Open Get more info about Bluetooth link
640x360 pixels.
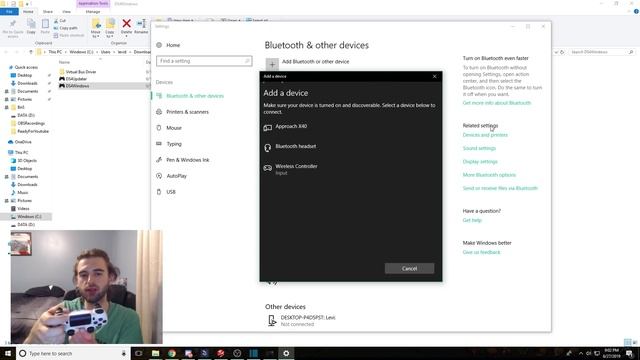(497, 103)
